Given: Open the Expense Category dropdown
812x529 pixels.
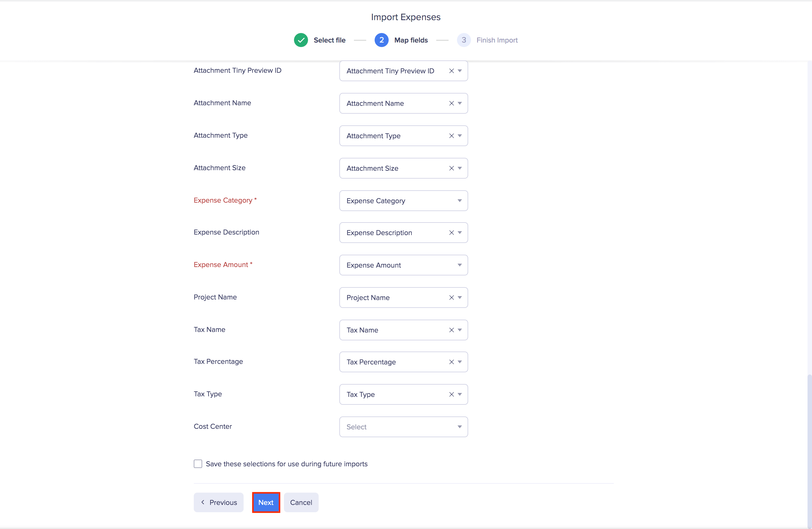Looking at the screenshot, I should pyautogui.click(x=403, y=201).
